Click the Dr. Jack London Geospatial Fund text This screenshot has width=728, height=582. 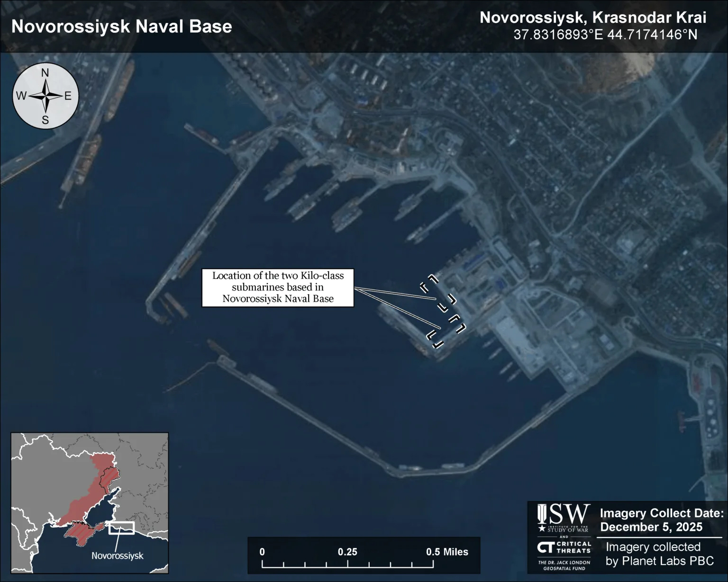(564, 565)
